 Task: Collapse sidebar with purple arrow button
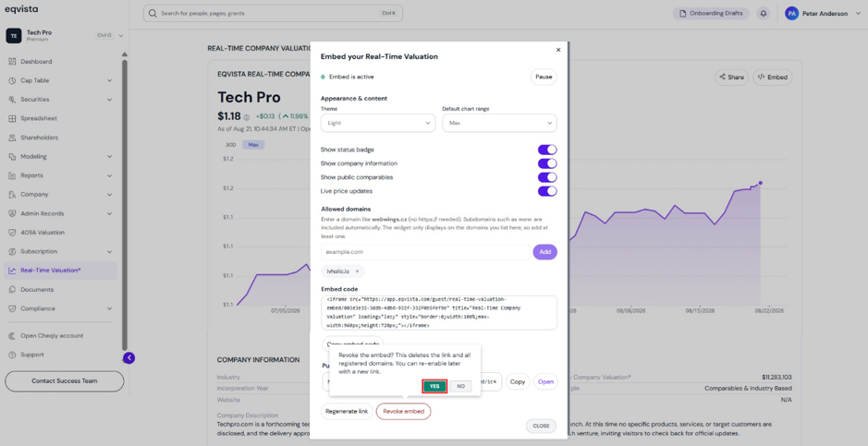pos(129,358)
